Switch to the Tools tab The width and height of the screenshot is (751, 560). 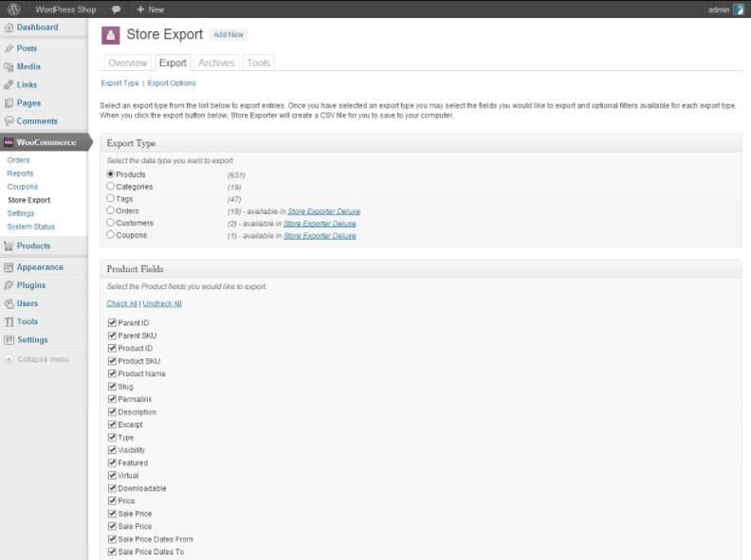tap(259, 63)
